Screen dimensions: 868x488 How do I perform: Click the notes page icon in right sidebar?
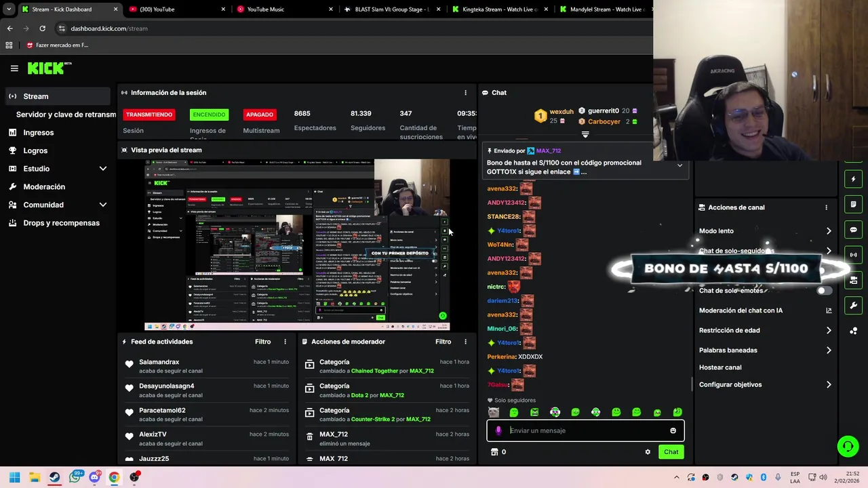[x=854, y=204]
